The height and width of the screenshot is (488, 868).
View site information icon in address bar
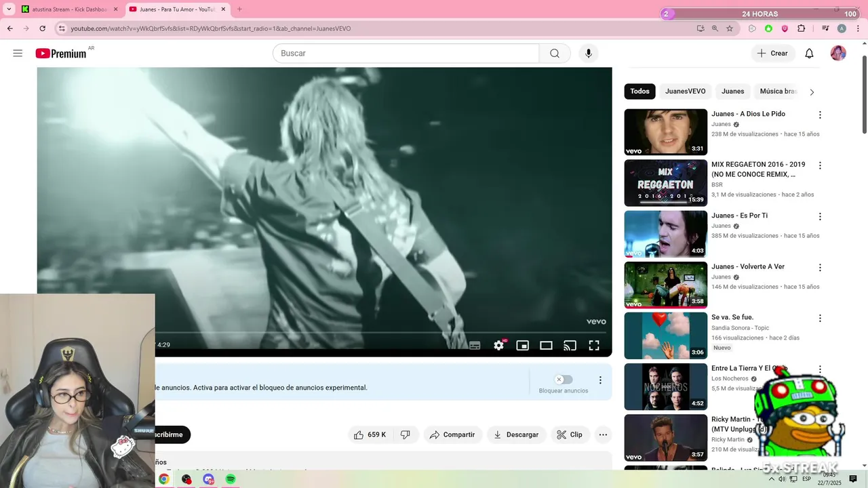tap(62, 28)
